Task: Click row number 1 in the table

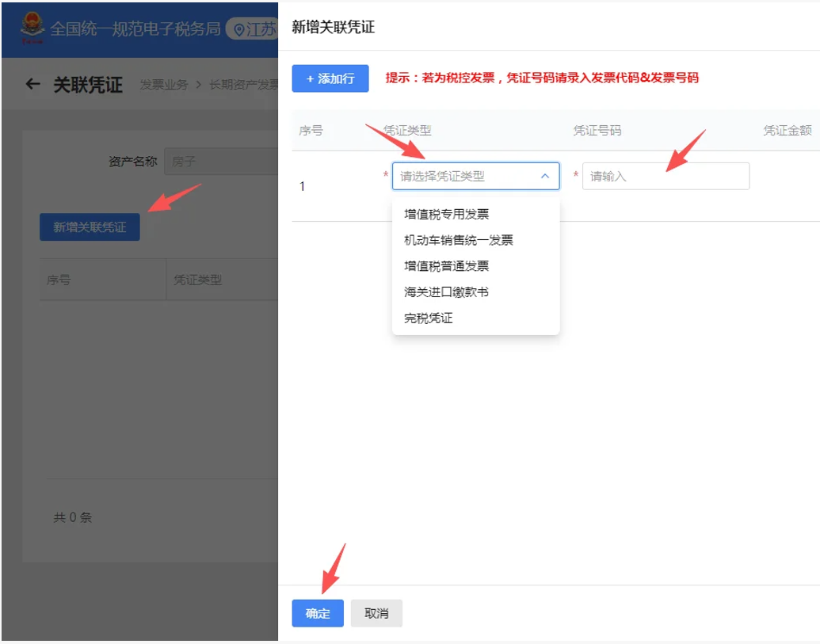Action: coord(302,186)
